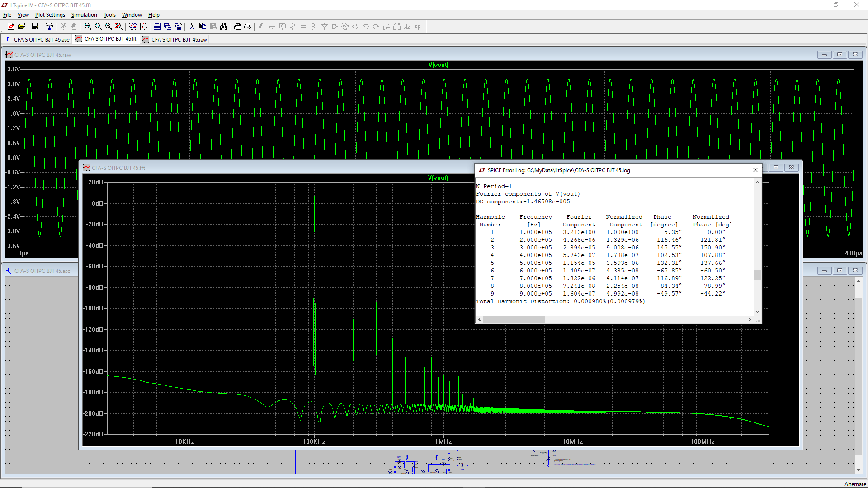Click the Paste clipboard icon

(213, 27)
